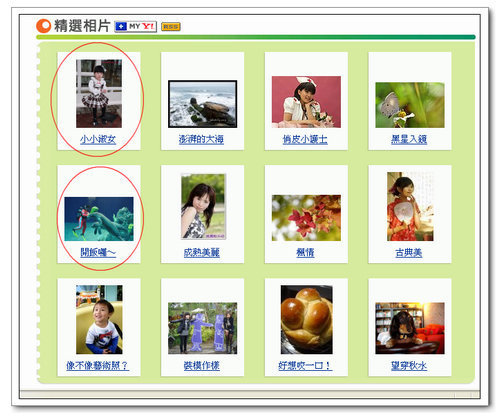Open the 澎湃的大海 photo link
Image resolution: width=500 pixels, height=420 pixels.
tap(201, 139)
